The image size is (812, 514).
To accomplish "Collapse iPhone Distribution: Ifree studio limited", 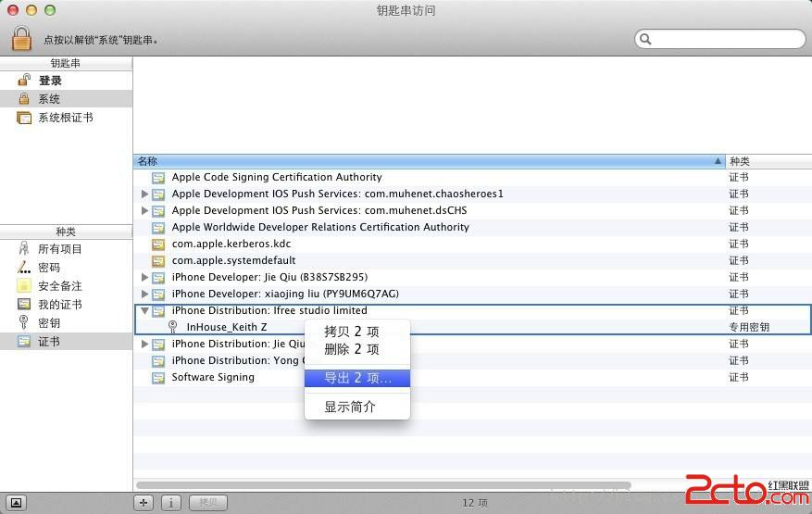I will click(144, 311).
